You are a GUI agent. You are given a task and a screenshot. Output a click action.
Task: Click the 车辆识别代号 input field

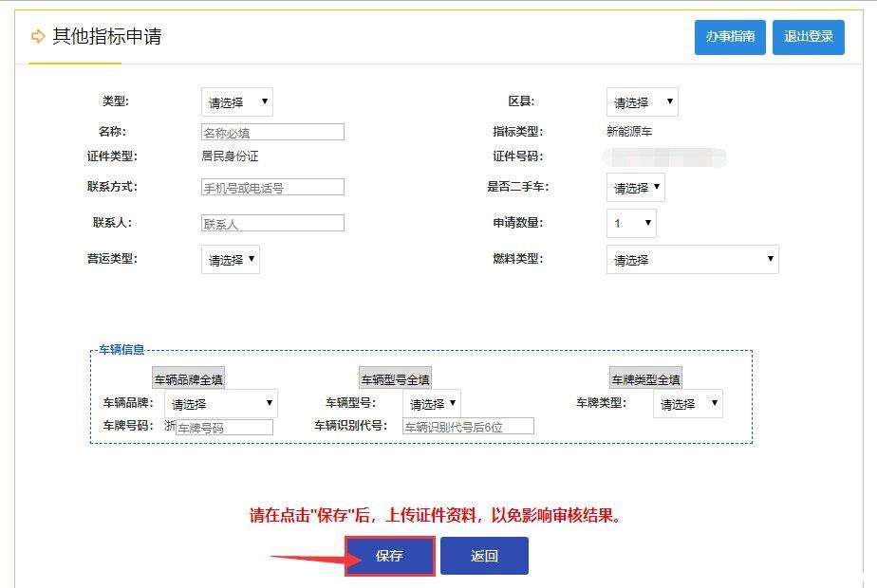click(x=468, y=427)
